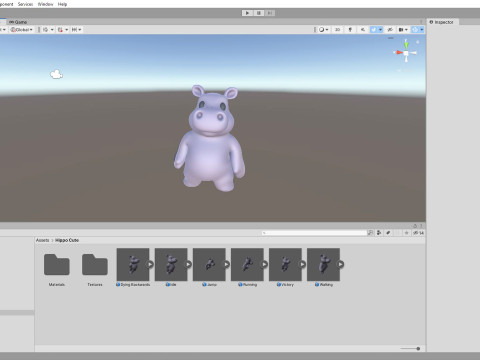Click the Project panel lock icon
The width and height of the screenshot is (480, 360).
(x=415, y=226)
